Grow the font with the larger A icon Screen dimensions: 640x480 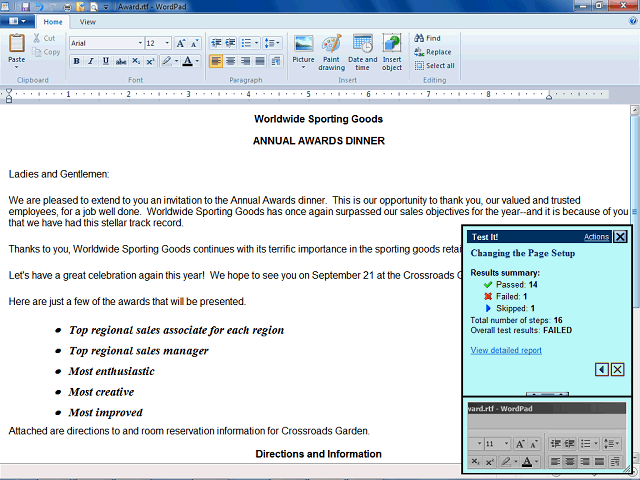coord(180,43)
